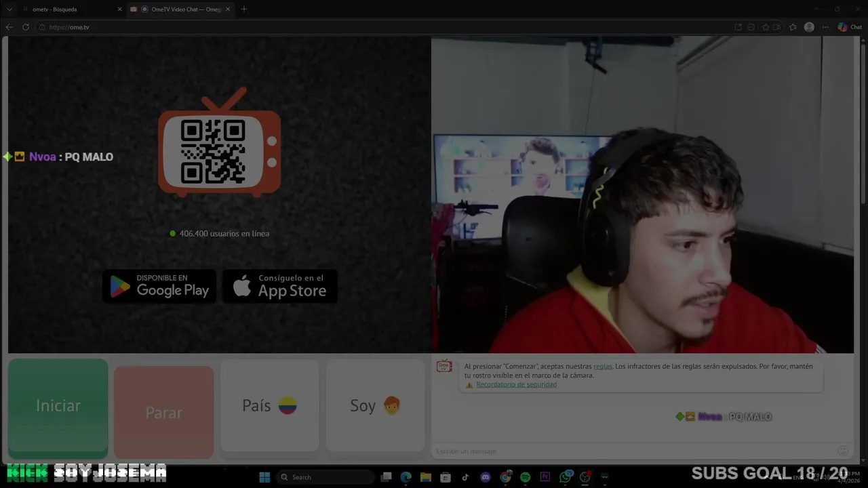Viewport: 868px width, 488px height.
Task: Open the browser profile avatar
Action: pos(809,27)
